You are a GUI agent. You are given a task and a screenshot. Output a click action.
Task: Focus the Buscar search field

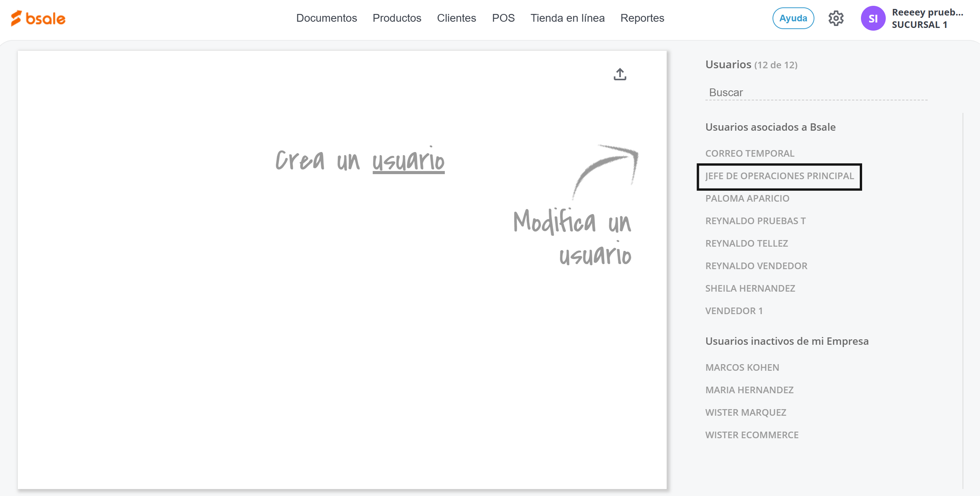pos(816,93)
